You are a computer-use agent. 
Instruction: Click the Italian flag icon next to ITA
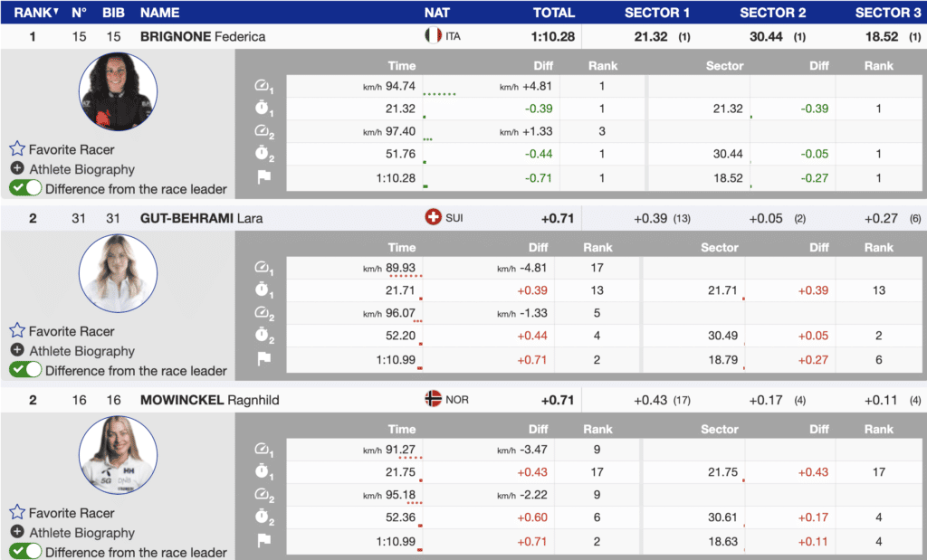433,36
